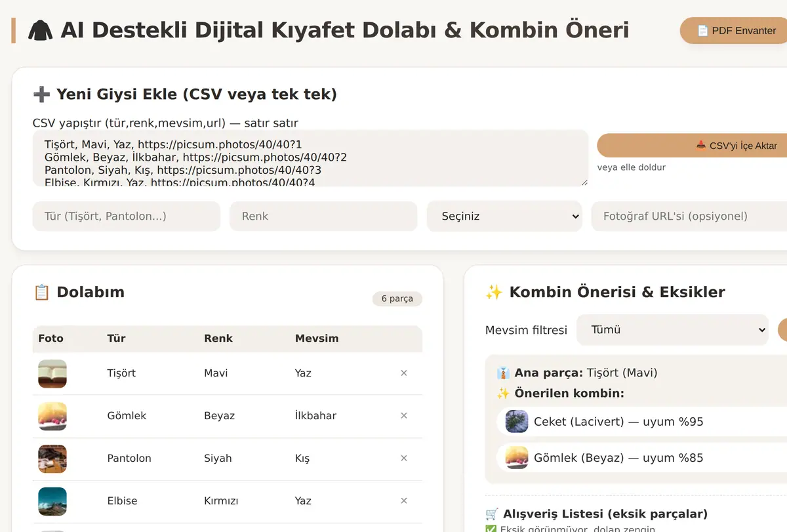Click the Kırmızı color cell
Viewport: 787px width, 532px height.
tap(221, 501)
